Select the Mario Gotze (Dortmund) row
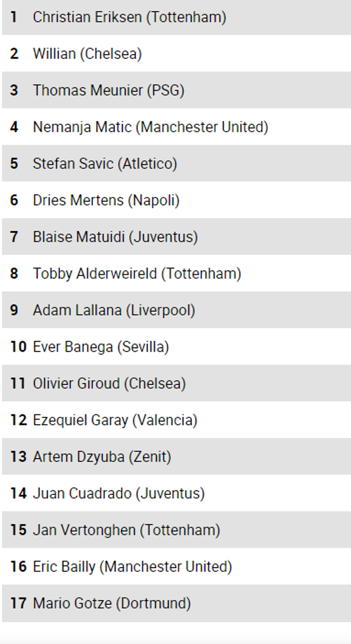351x644 pixels. [112, 603]
